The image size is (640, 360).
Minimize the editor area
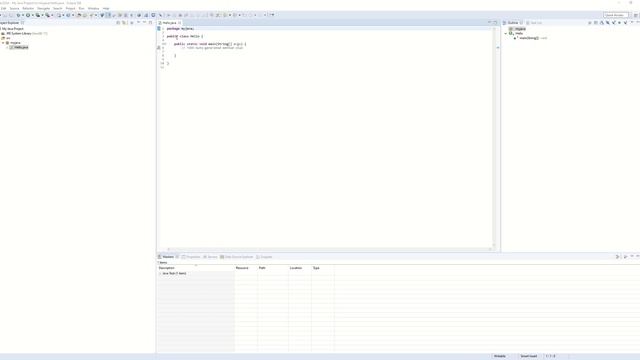tap(489, 23)
